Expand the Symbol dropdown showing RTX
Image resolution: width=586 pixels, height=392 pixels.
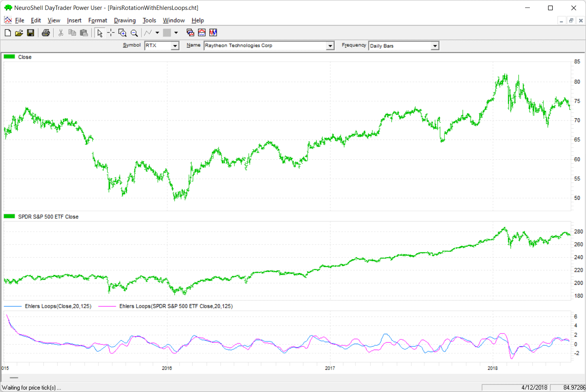tap(175, 46)
